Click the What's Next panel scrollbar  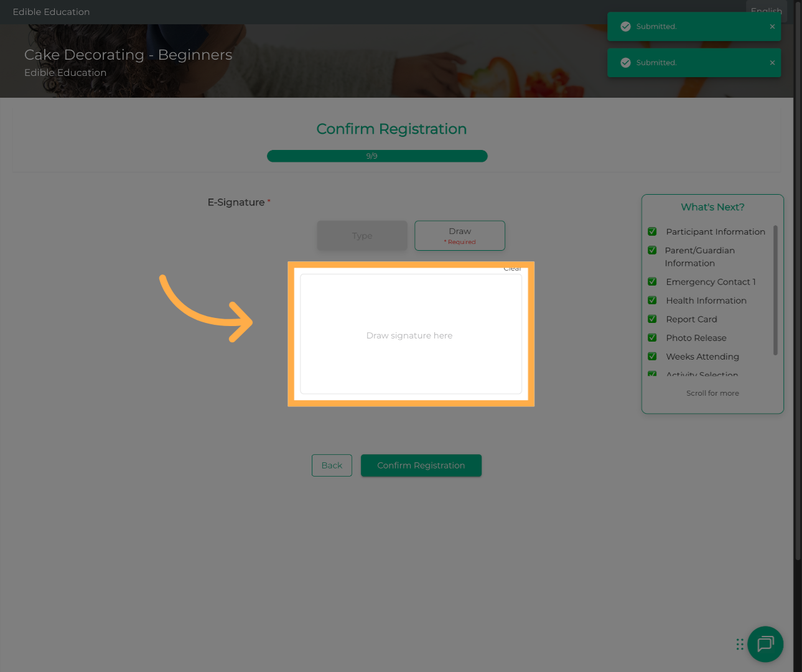pyautogui.click(x=775, y=290)
